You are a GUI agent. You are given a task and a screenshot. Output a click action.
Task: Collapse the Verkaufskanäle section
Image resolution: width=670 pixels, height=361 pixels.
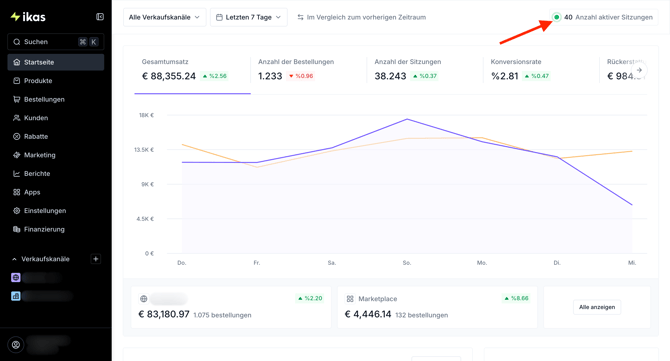tap(14, 259)
